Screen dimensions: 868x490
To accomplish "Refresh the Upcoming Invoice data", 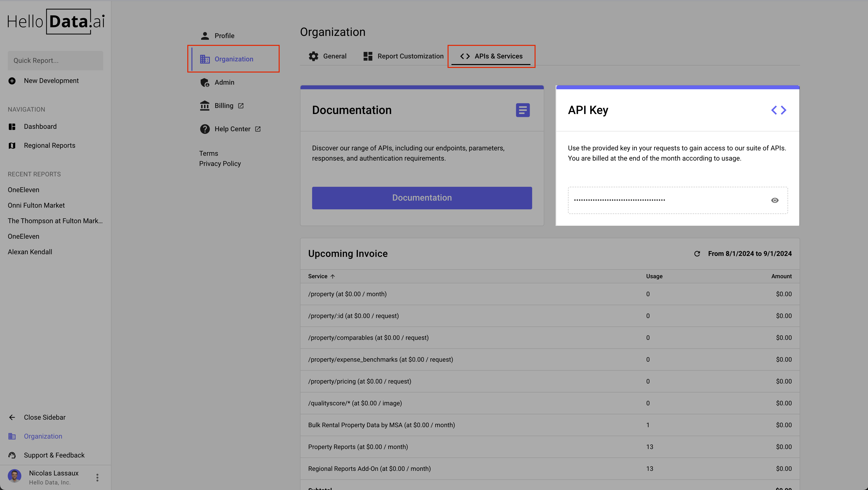I will 697,253.
